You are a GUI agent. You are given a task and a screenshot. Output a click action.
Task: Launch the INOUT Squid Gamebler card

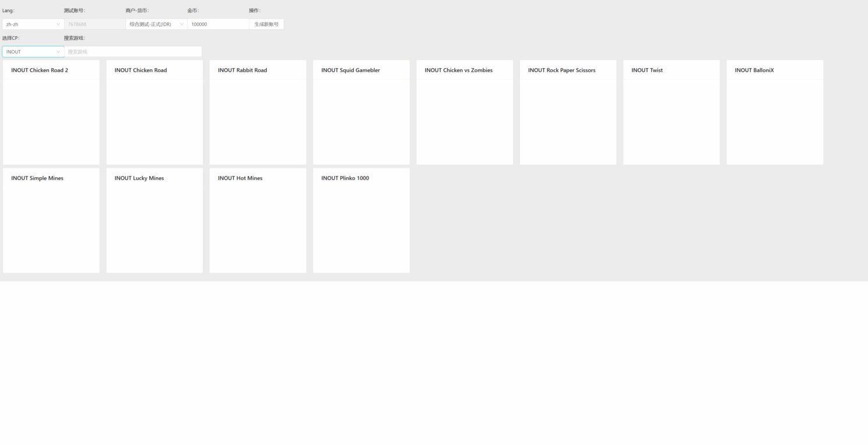coord(361,112)
